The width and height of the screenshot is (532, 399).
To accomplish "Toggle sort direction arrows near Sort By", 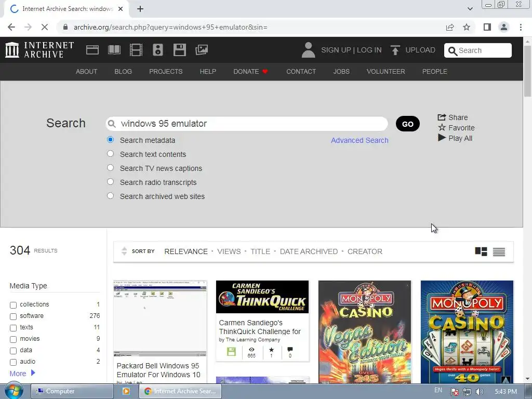I will tap(124, 251).
